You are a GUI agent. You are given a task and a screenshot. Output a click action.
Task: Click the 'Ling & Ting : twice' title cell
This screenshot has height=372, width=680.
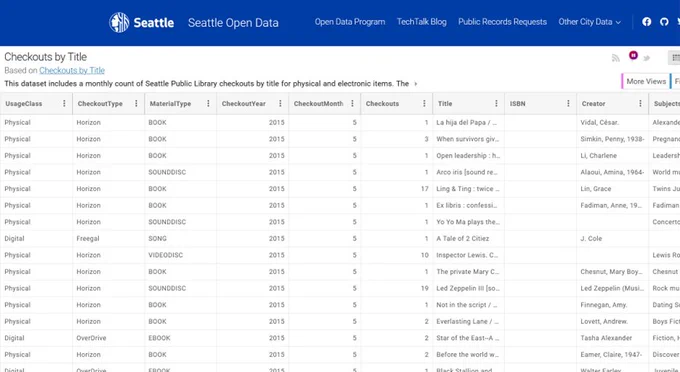tap(468, 189)
